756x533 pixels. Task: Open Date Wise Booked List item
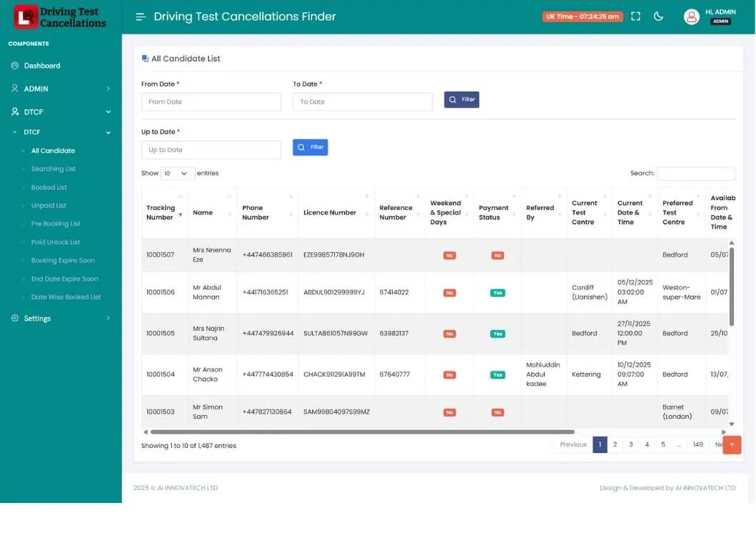point(66,297)
